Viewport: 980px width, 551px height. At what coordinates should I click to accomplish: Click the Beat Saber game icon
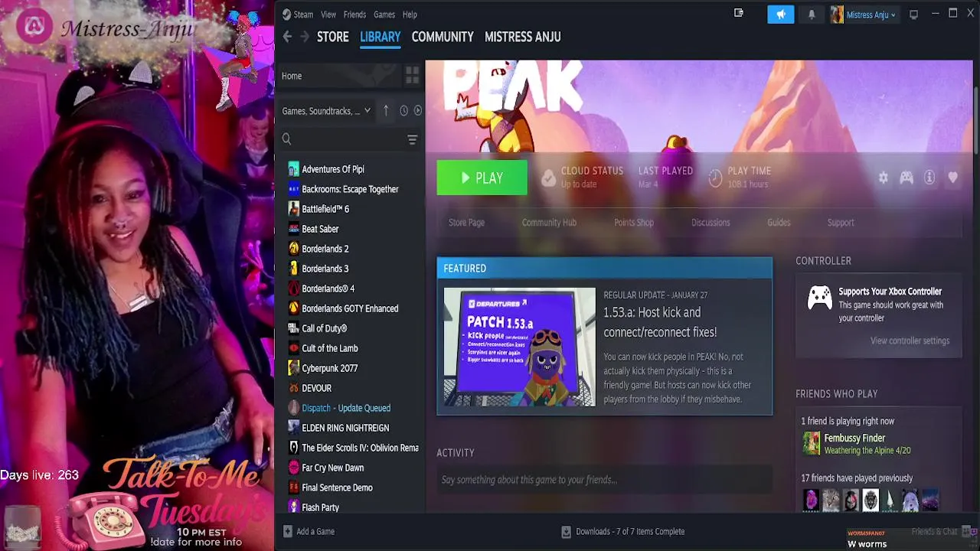[x=293, y=229]
